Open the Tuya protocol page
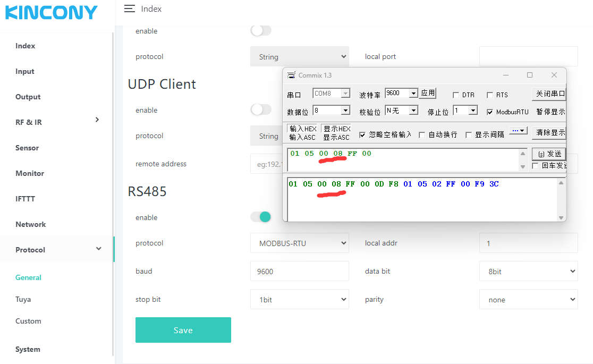 coord(23,299)
